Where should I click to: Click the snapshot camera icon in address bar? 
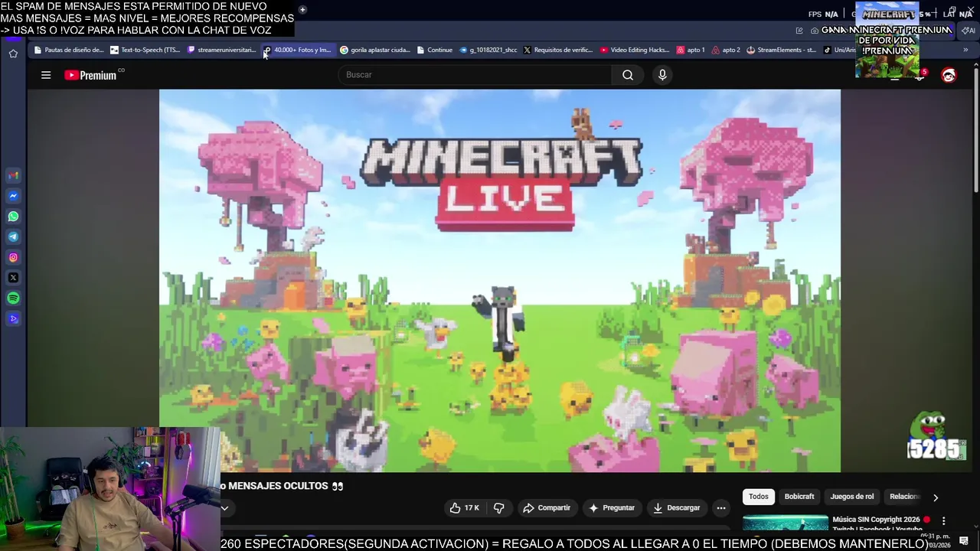(x=815, y=31)
